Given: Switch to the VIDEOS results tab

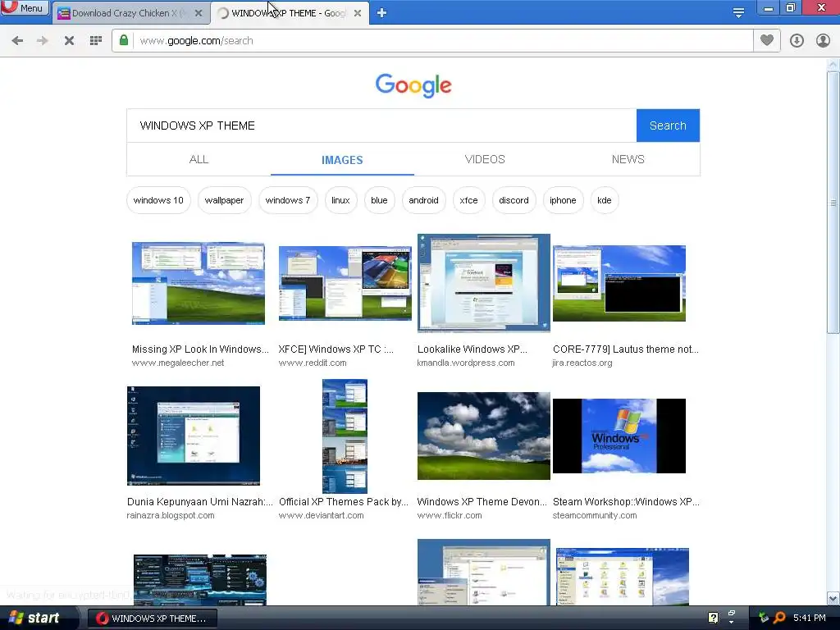Looking at the screenshot, I should [x=485, y=160].
